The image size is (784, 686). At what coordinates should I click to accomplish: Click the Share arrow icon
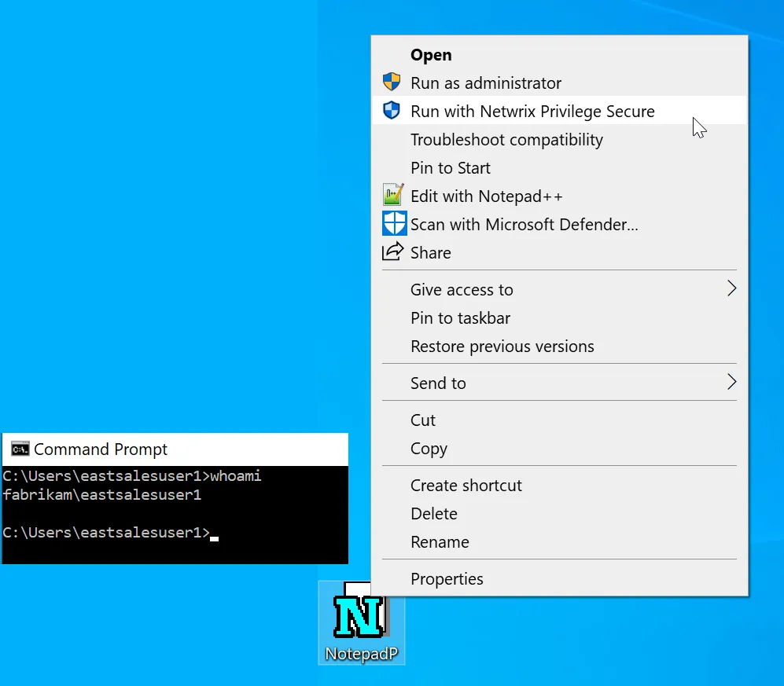(392, 251)
